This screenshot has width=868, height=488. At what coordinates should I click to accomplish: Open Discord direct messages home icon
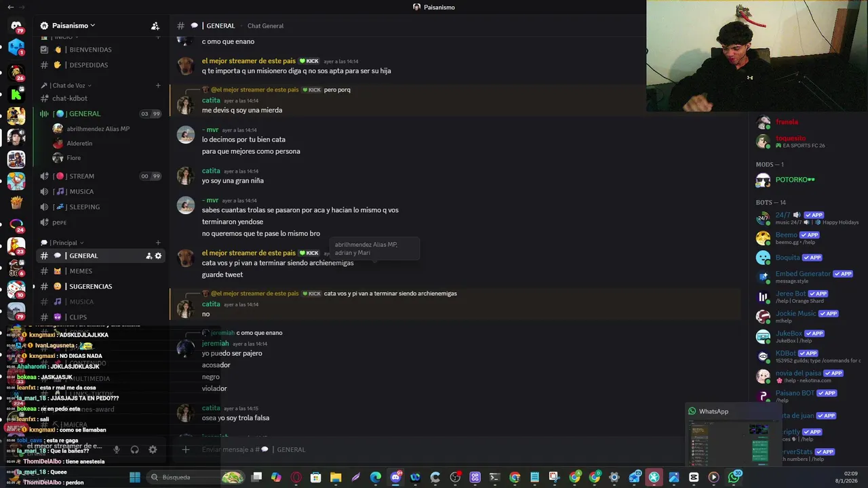pos(16,26)
